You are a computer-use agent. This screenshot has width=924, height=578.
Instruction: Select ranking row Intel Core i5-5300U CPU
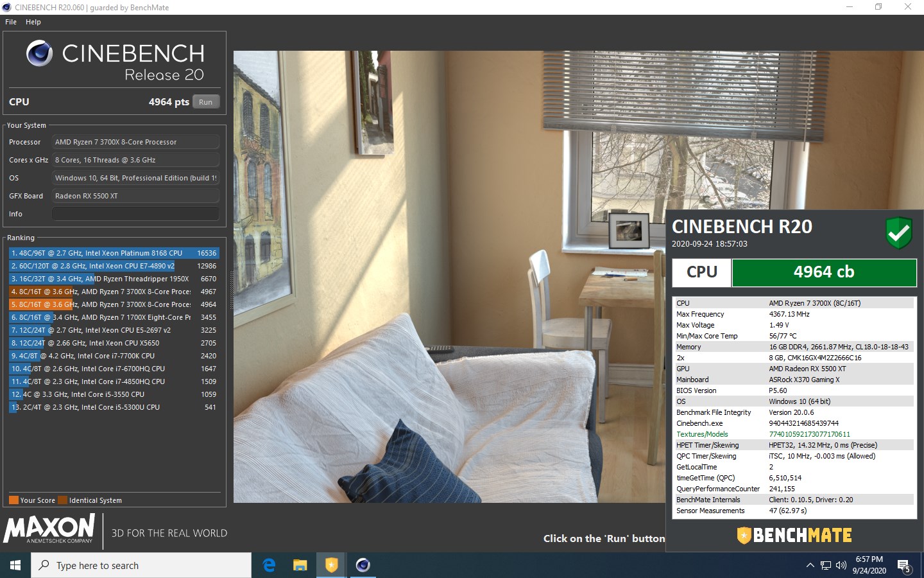114,407
